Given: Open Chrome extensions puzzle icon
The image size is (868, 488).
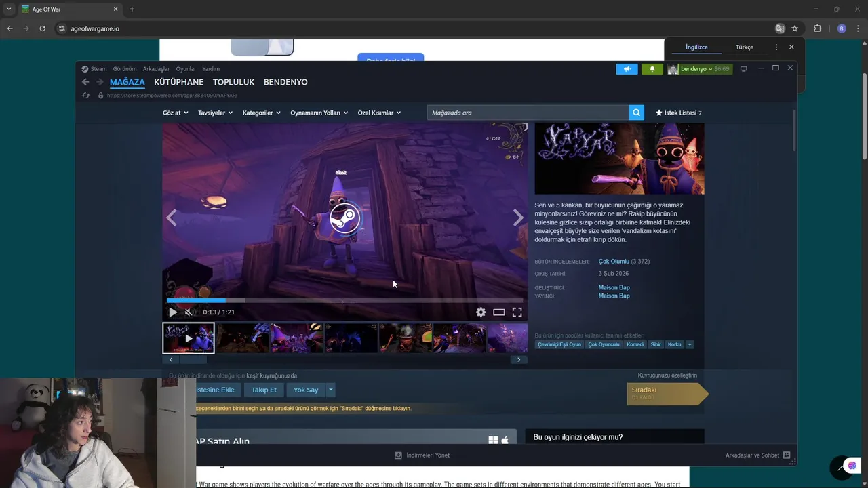Looking at the screenshot, I should tap(817, 28).
